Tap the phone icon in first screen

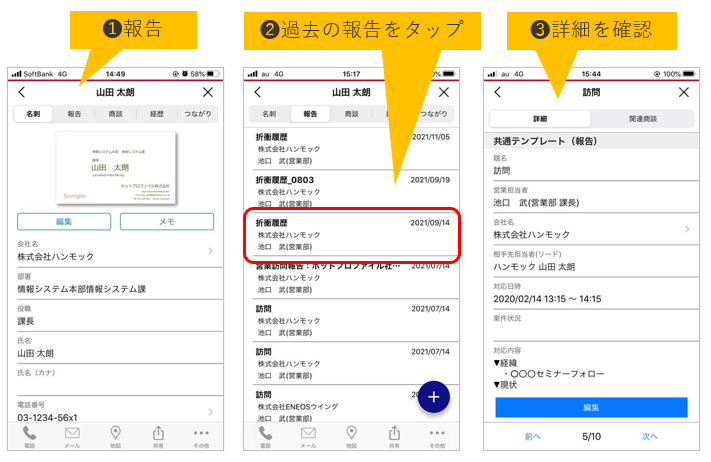click(28, 436)
